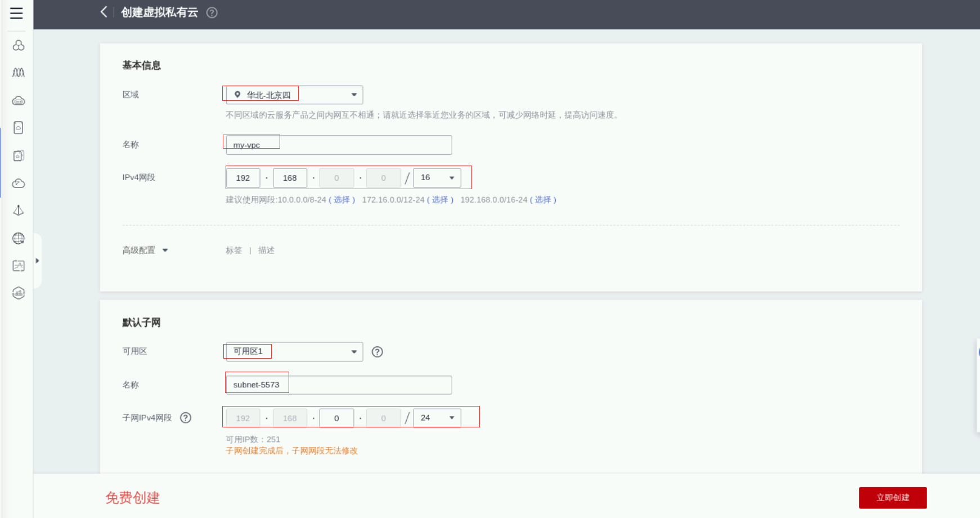Image resolution: width=980 pixels, height=518 pixels.
Task: Click the 可用IP数：251 text
Action: click(x=253, y=439)
